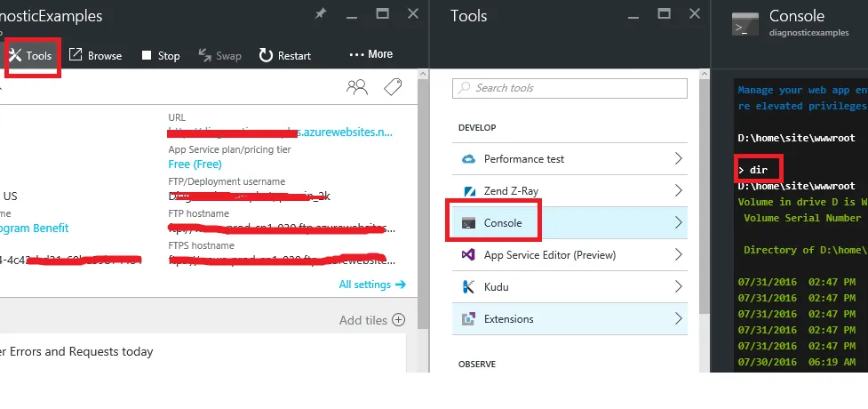Open the More options menu

(x=371, y=54)
